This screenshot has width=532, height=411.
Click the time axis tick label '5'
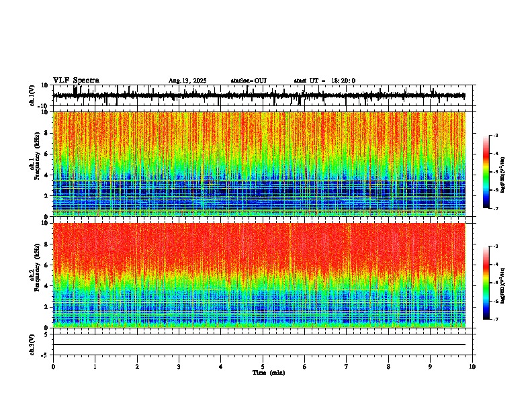click(263, 367)
